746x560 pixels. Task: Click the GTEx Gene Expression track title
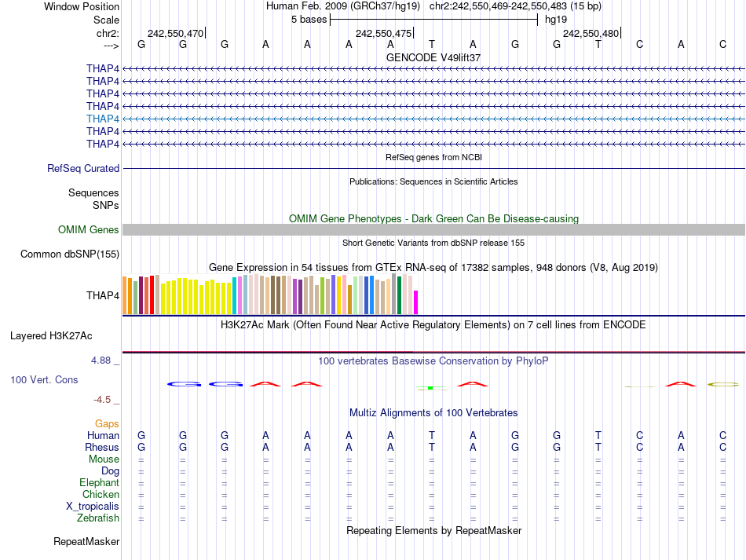point(433,267)
